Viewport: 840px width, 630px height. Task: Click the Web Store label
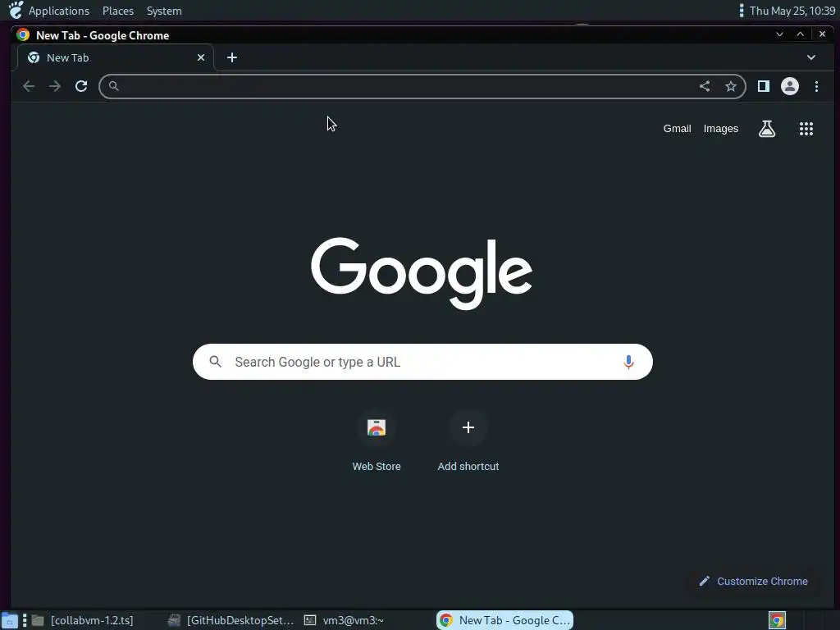point(376,467)
